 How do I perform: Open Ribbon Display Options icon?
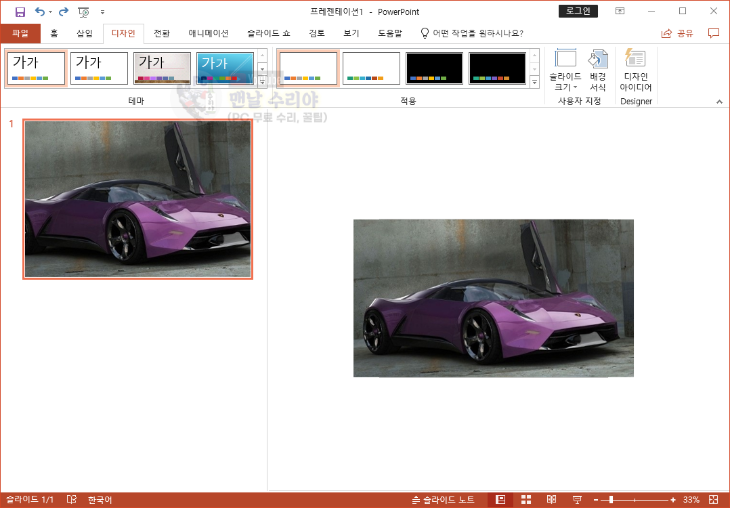tap(620, 11)
